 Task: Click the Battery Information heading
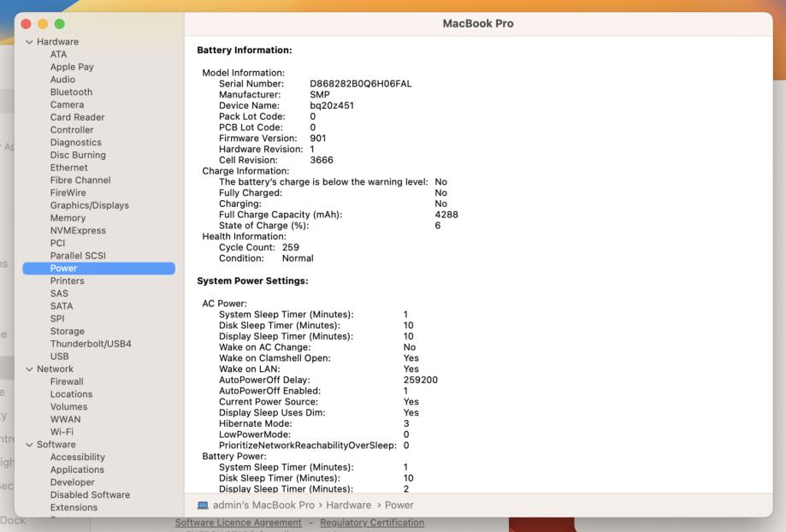pyautogui.click(x=244, y=50)
